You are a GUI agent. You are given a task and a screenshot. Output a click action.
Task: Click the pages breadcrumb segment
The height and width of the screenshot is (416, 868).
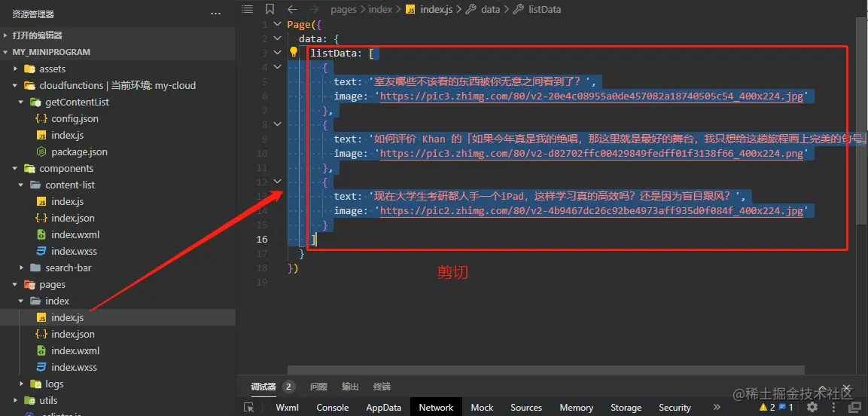(343, 9)
